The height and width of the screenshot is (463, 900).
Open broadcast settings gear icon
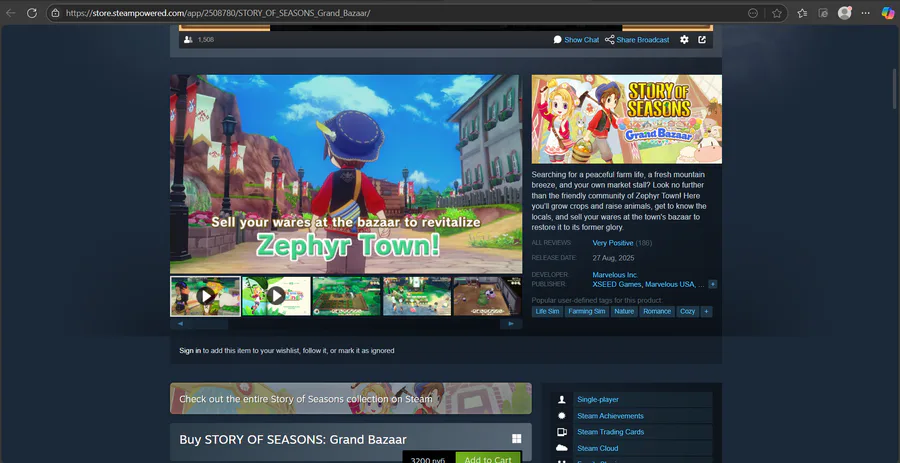(x=684, y=40)
